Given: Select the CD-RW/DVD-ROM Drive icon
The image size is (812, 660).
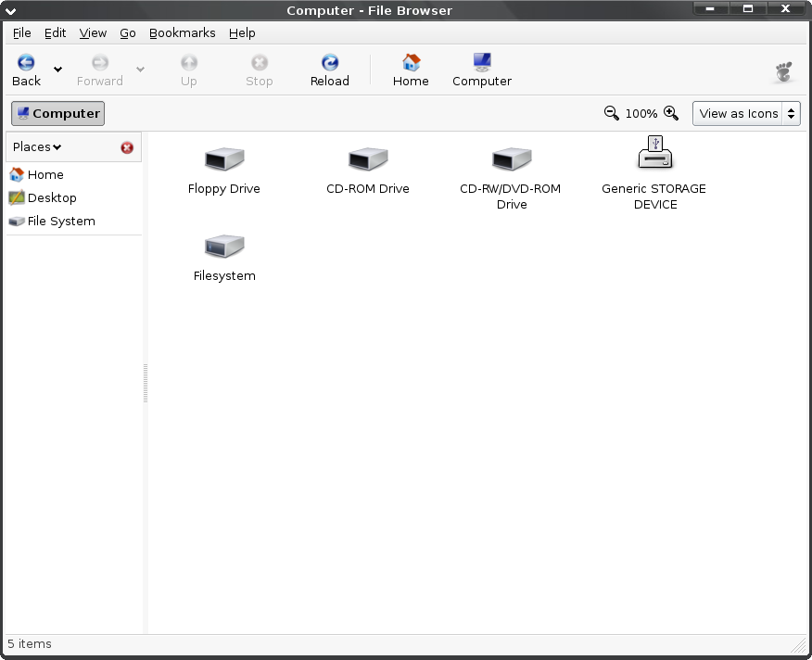Looking at the screenshot, I should coord(512,159).
